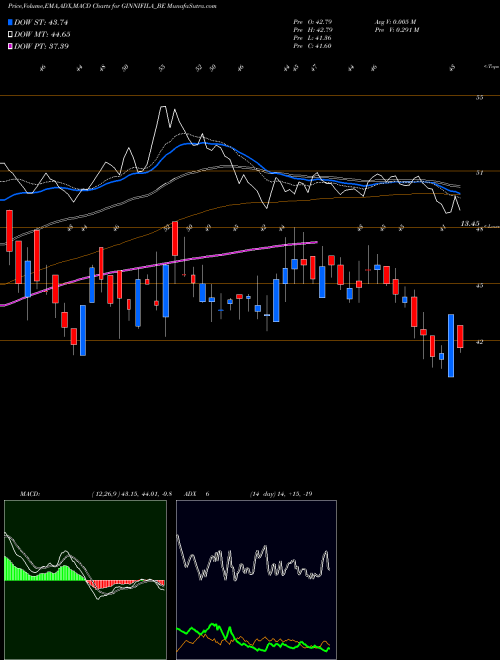Click the 'Pre C: 41.60' value
The height and width of the screenshot is (660, 500).
coord(313,46)
